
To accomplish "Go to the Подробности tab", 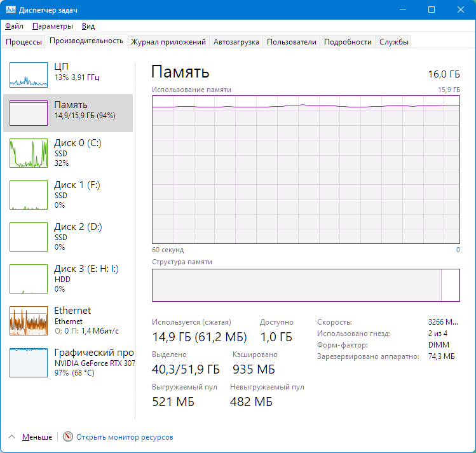I will pyautogui.click(x=348, y=41).
